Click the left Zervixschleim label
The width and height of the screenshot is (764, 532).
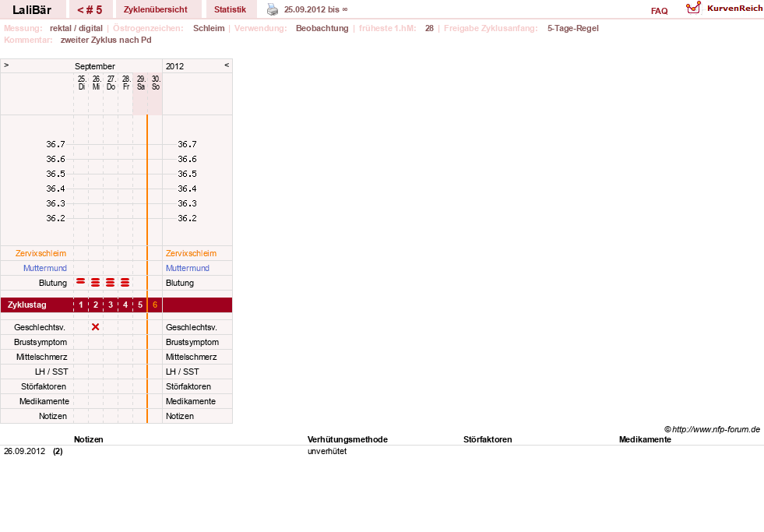[41, 253]
